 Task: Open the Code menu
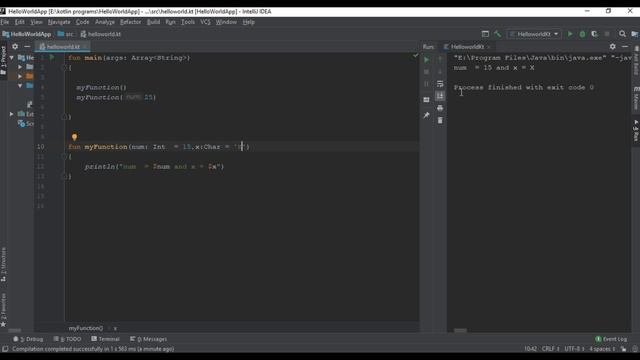[82, 22]
